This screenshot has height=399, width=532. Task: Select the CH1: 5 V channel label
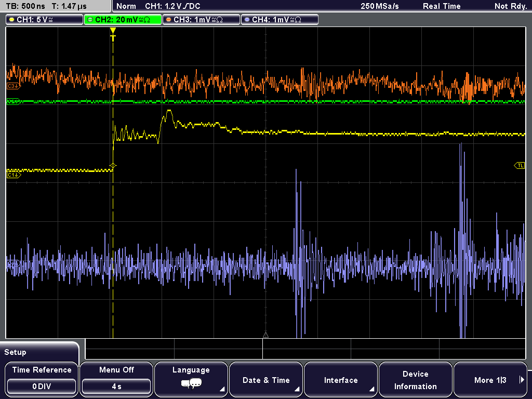coord(45,20)
